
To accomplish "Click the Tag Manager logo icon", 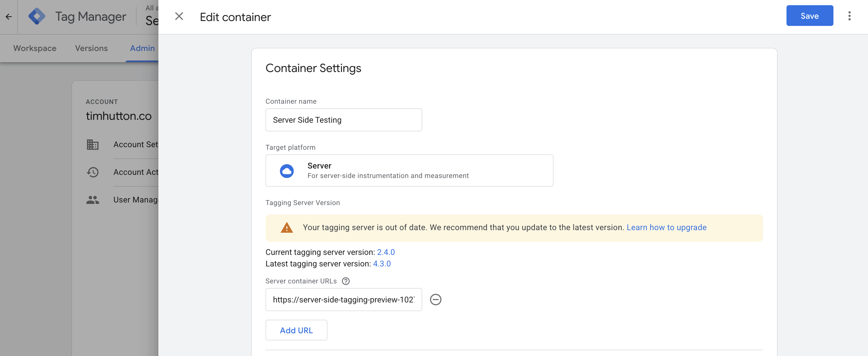I will [37, 16].
